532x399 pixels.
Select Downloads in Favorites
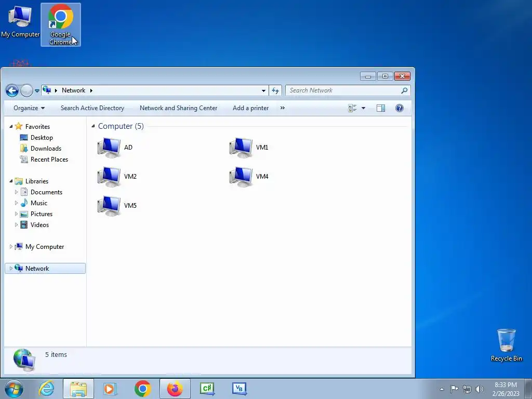pyautogui.click(x=46, y=148)
